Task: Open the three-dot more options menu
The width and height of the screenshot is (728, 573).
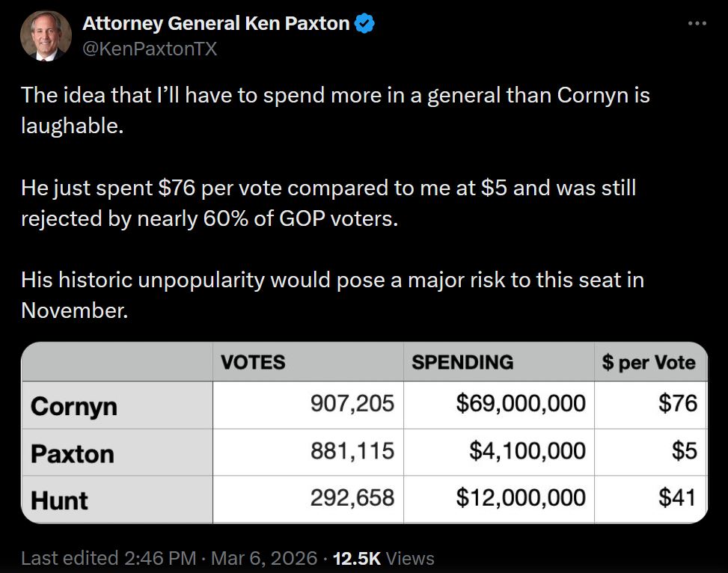Action: 697,24
